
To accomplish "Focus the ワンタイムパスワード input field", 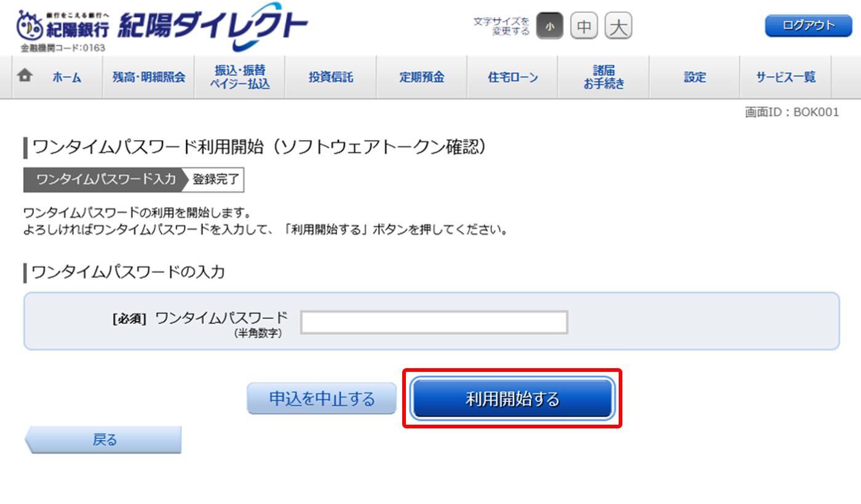I will [x=434, y=322].
